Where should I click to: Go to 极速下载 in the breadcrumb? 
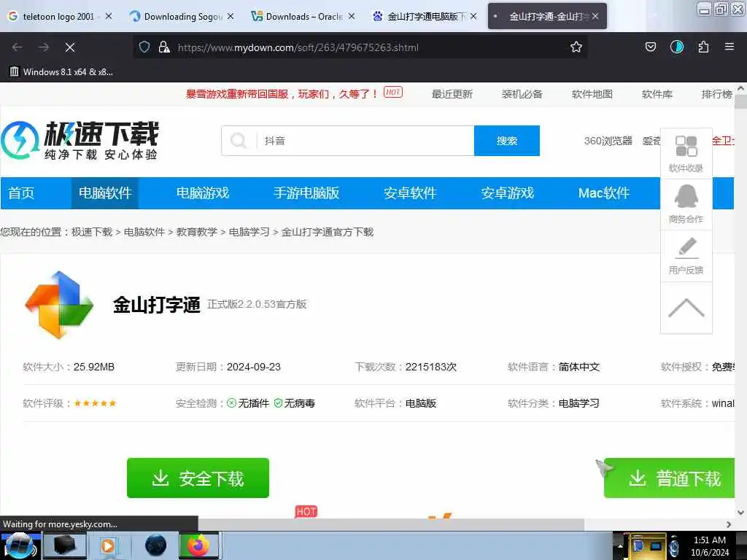tap(92, 232)
